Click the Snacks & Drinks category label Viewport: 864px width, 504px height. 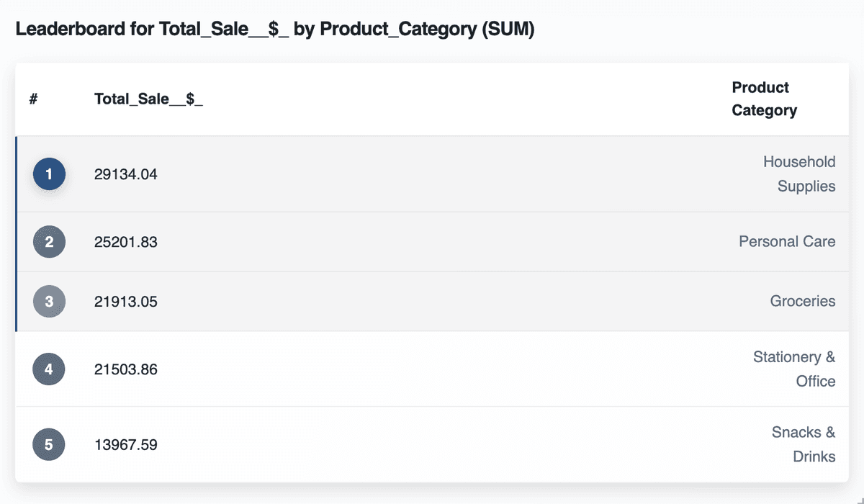[804, 444]
